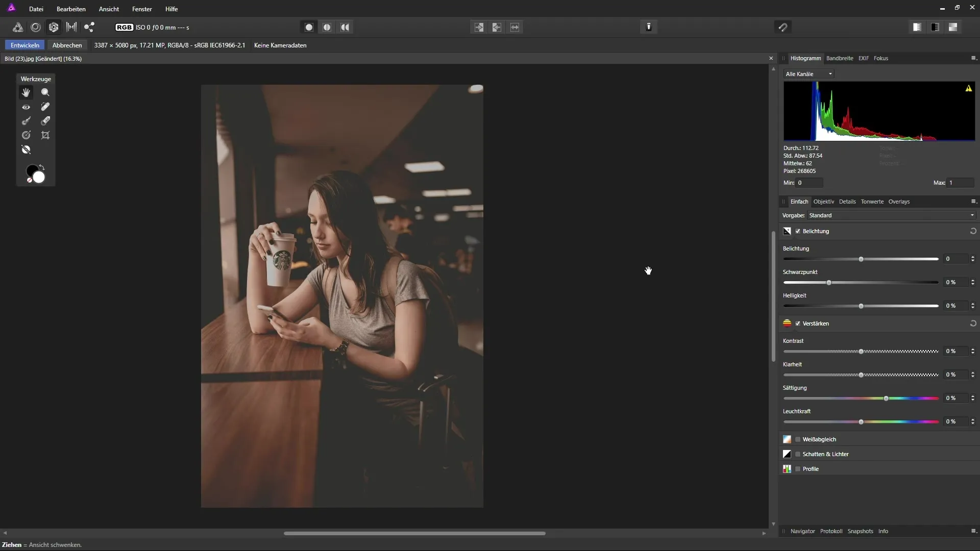Viewport: 980px width, 551px height.
Task: Enable the Weißabgleich checkbox
Action: point(798,439)
